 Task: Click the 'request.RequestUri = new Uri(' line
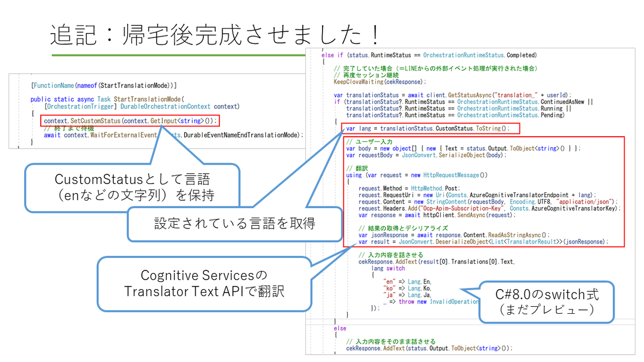(478, 195)
